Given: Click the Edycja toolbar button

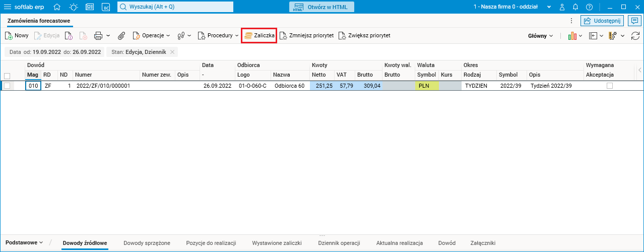Looking at the screenshot, I should (x=47, y=36).
